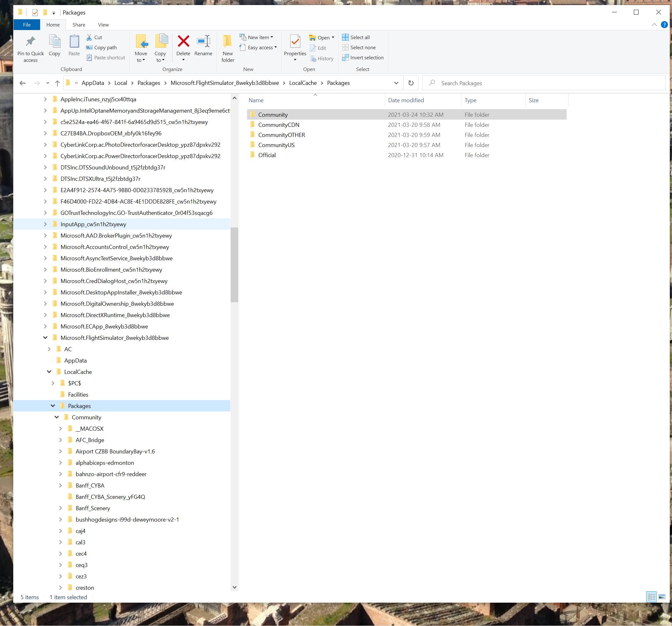
Task: Open the address bar history dropdown
Action: (396, 83)
